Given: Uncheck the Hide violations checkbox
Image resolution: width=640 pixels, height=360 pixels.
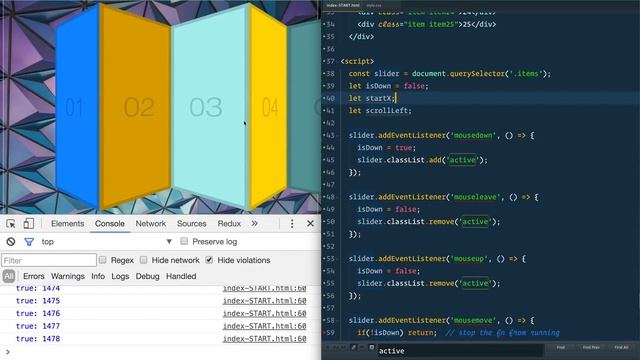Looking at the screenshot, I should point(209,260).
